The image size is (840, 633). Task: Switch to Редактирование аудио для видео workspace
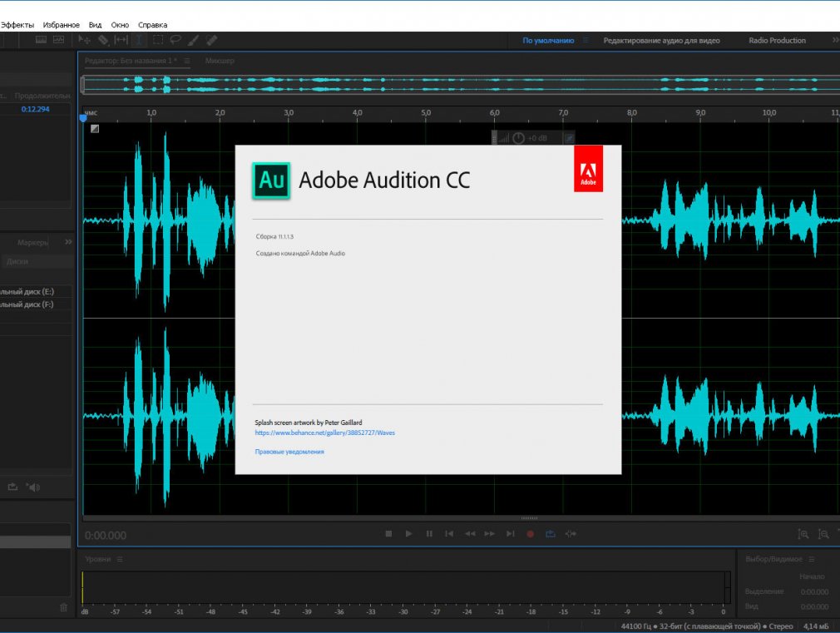click(x=662, y=40)
